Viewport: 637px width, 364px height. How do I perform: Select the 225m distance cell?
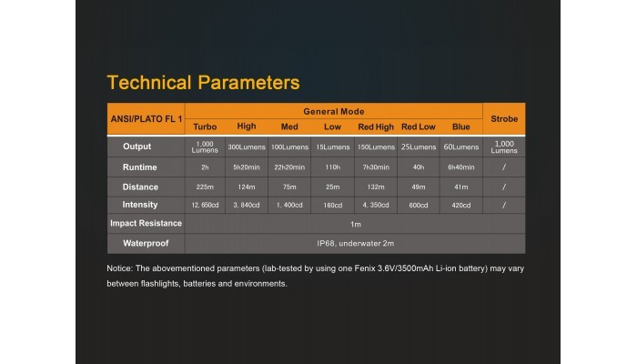[205, 187]
